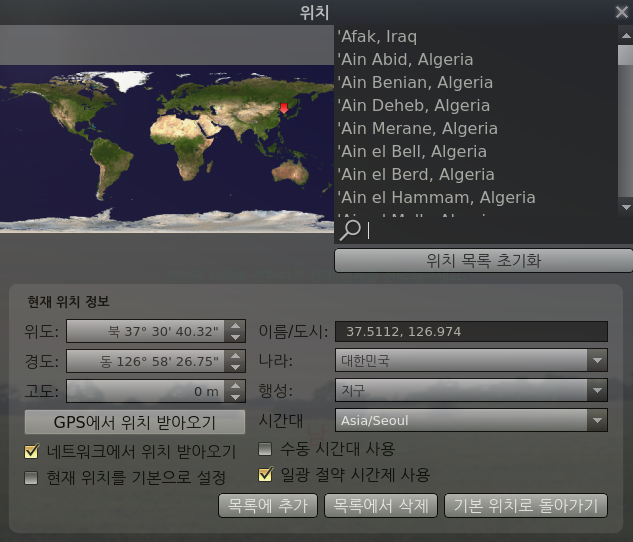
Task: Increase altitude with the up arrow
Action: click(x=234, y=385)
